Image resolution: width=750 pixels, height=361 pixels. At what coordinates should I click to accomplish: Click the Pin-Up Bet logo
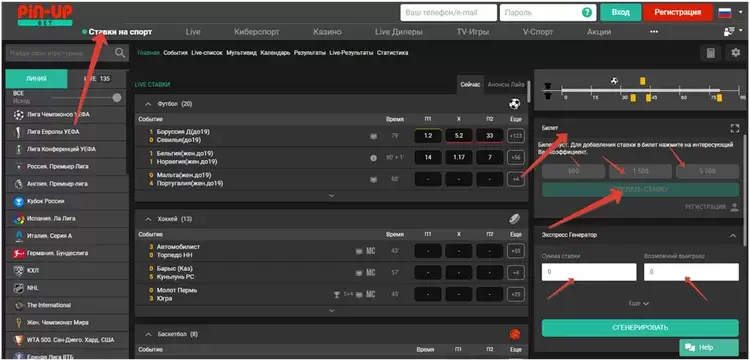[45, 15]
